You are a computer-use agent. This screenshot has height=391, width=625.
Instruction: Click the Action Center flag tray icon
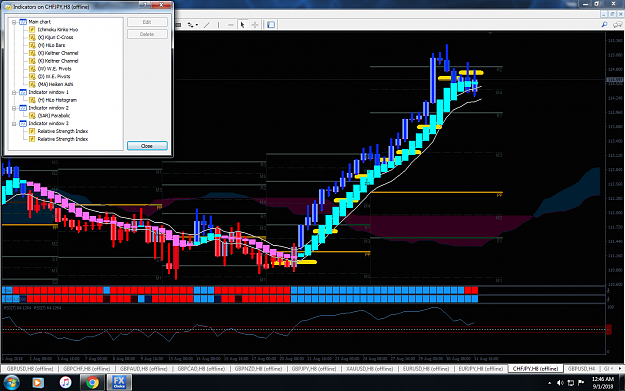click(x=581, y=383)
